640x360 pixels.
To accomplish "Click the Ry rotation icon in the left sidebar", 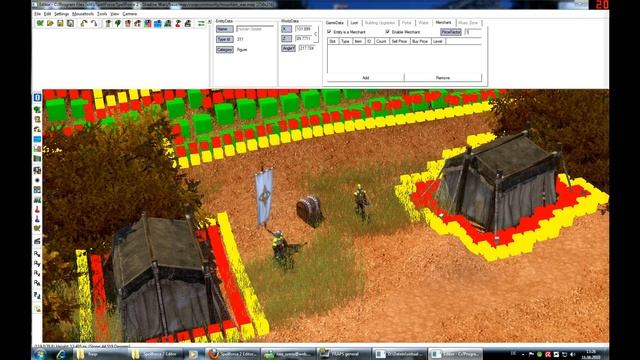I will pos(37,264).
